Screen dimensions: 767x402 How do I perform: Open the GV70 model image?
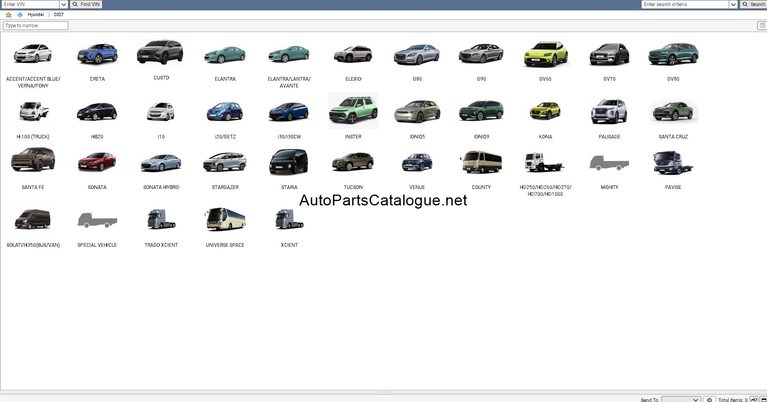click(x=609, y=54)
